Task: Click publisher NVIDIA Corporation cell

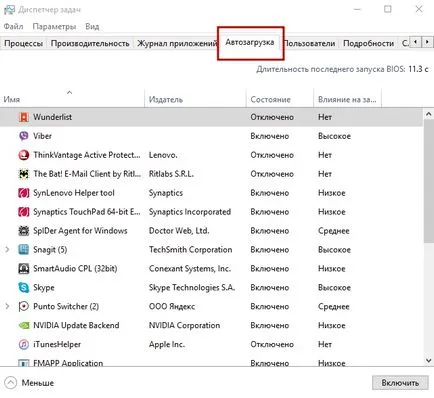Action: pos(184,325)
